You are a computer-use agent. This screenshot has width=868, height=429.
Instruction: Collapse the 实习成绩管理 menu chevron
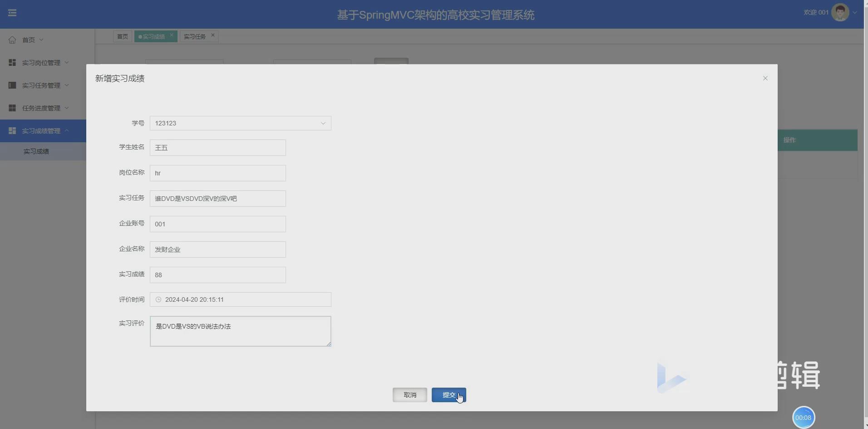[66, 131]
